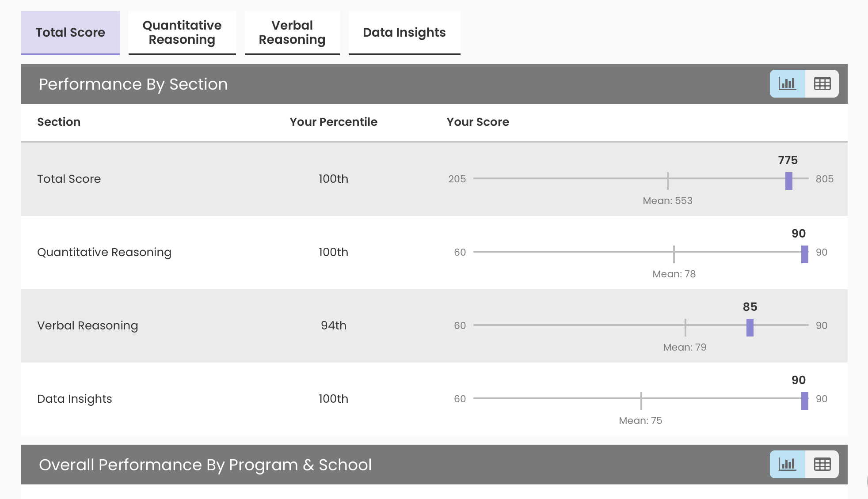Screen dimensions: 868x499
Task: Switch to the Verbal Reasoning tab
Action: pyautogui.click(x=292, y=33)
